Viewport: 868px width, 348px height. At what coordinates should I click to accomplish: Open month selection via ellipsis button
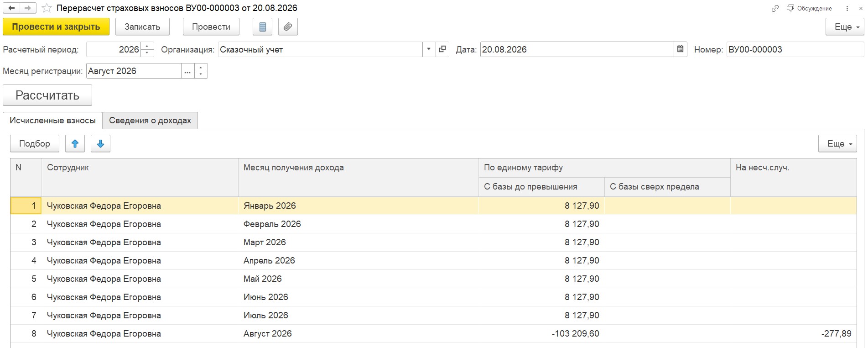(187, 71)
